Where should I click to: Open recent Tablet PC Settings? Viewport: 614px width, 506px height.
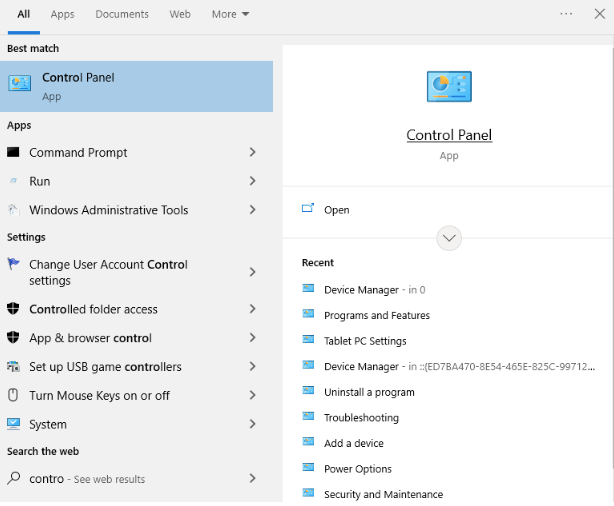coord(365,341)
